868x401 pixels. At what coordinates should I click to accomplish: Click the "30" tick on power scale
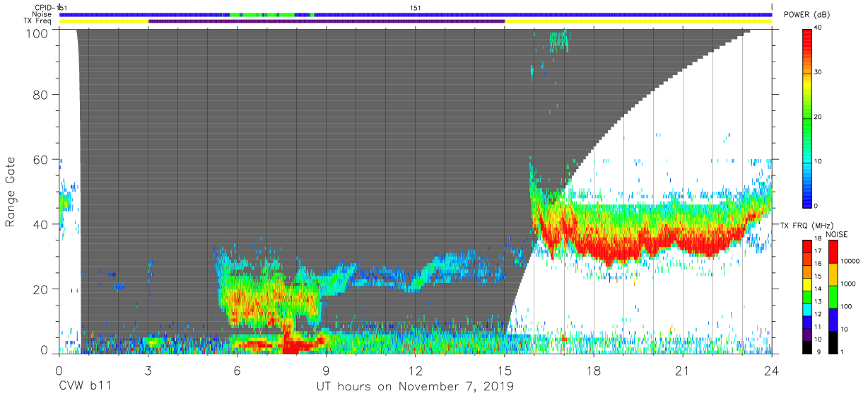[x=818, y=73]
